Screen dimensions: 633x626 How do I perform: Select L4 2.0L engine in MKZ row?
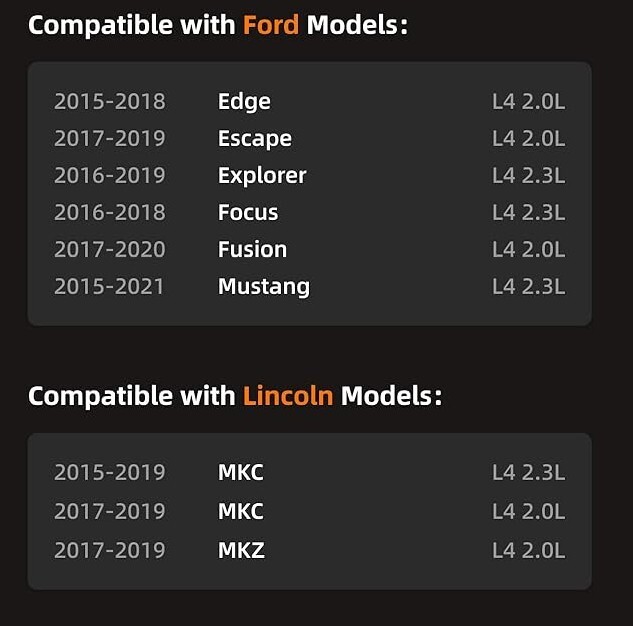click(528, 549)
